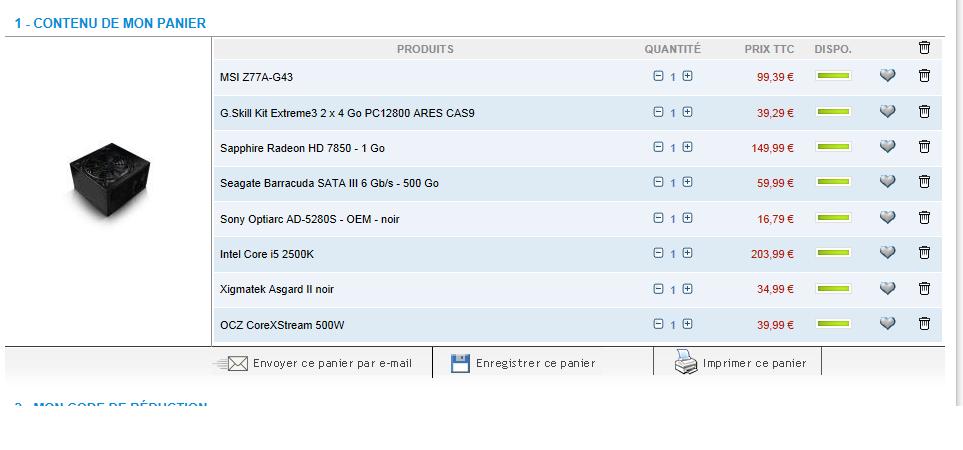Decrease quantity of Sony Optiarc AD-5280S
The image size is (963, 450).
pyautogui.click(x=658, y=218)
